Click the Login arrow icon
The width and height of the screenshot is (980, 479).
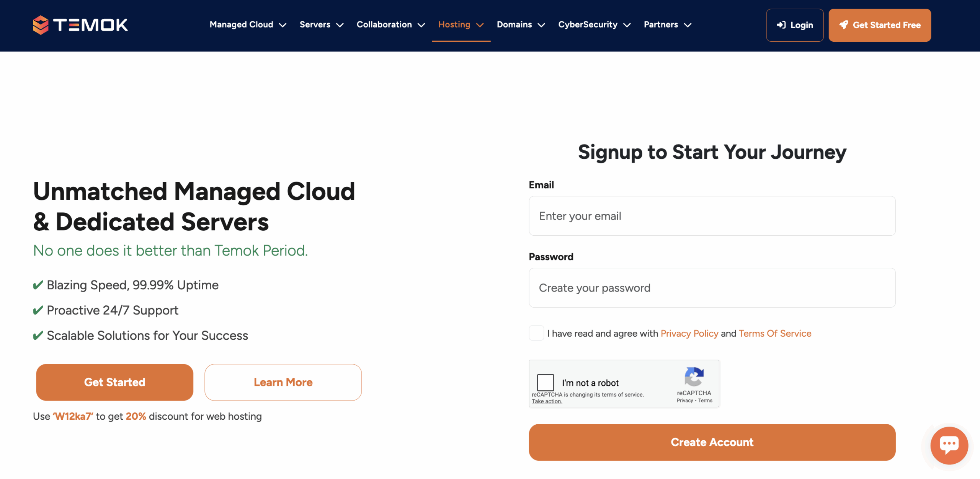[781, 25]
